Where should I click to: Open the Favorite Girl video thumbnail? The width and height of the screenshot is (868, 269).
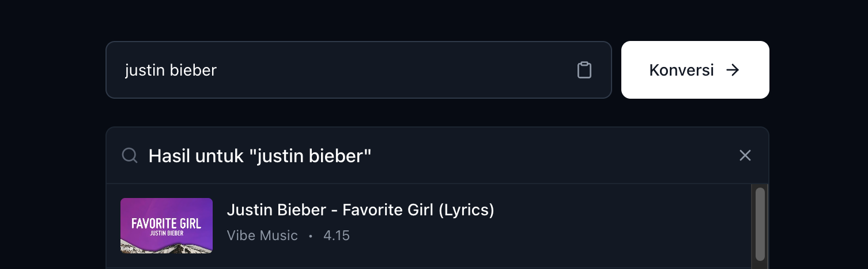tap(167, 226)
